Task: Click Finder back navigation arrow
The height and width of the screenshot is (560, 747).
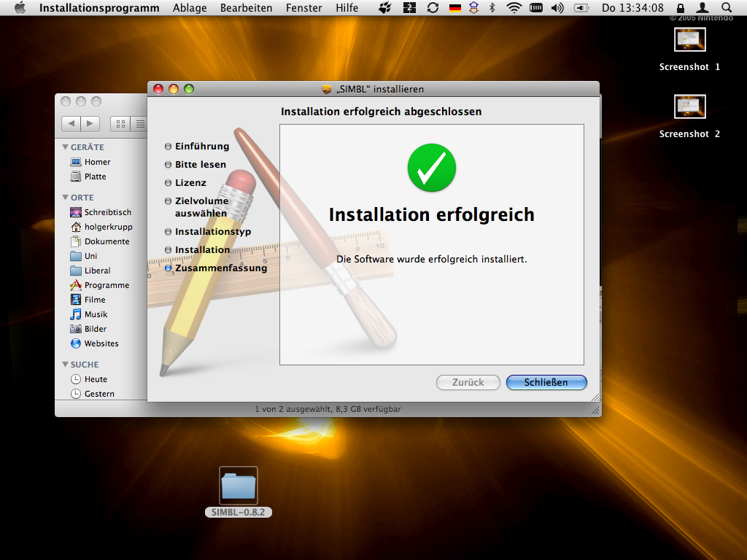Action: [71, 124]
